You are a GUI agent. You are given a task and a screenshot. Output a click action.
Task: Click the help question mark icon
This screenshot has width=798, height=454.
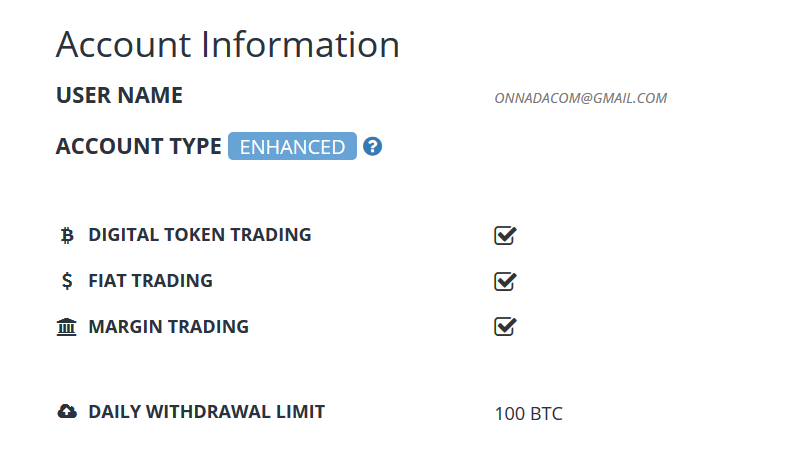point(373,147)
